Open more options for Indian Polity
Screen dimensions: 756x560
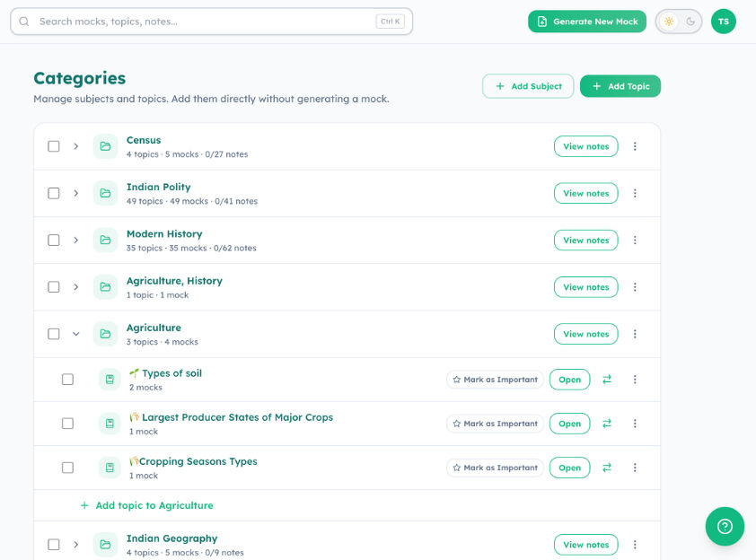(635, 193)
